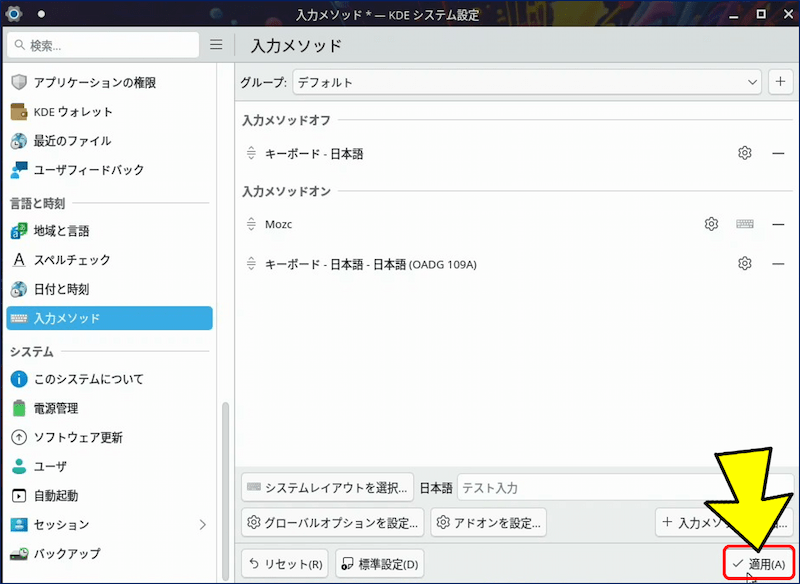Click drag handle of キーボード - 日本語 row
Image resolution: width=800 pixels, height=584 pixels.
(251, 153)
